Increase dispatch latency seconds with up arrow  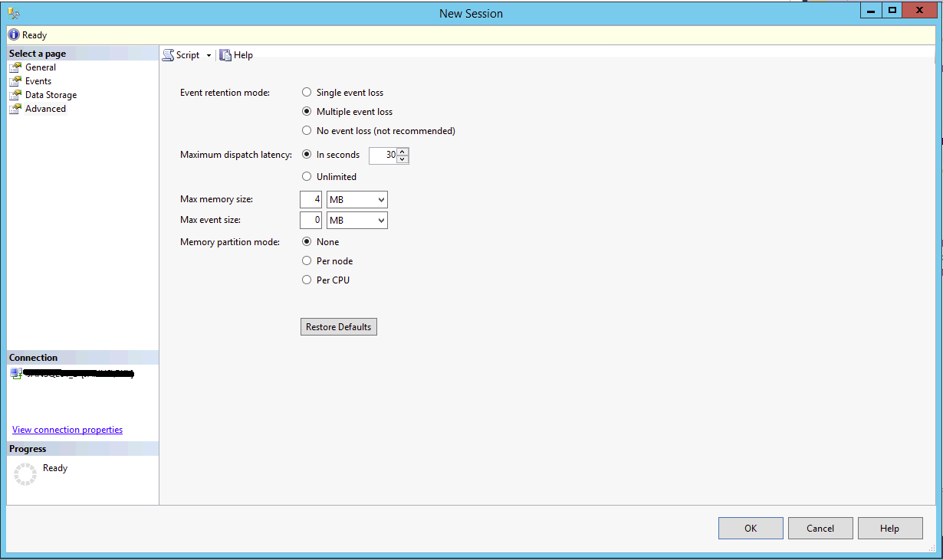pyautogui.click(x=402, y=152)
